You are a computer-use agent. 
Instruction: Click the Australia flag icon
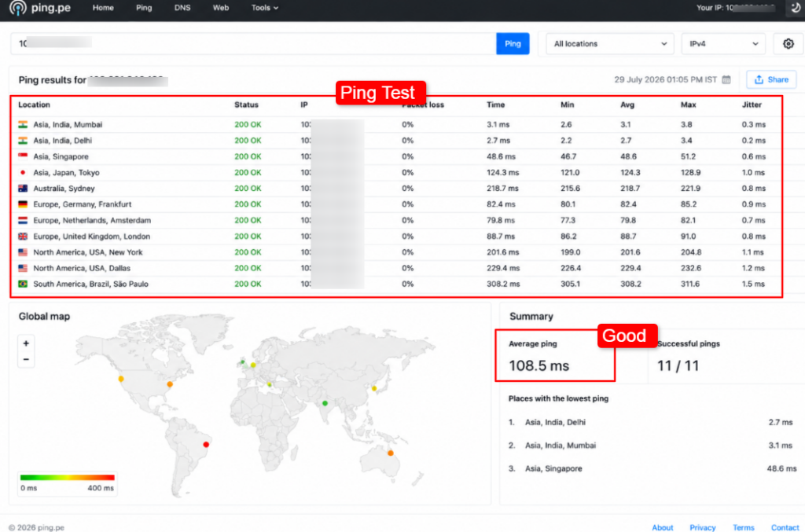[23, 189]
